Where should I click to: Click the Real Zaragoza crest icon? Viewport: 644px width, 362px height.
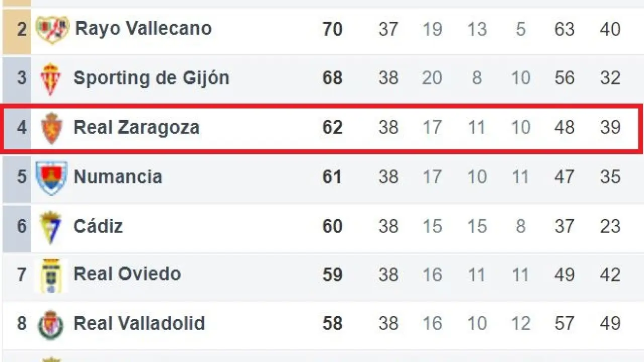tap(51, 128)
